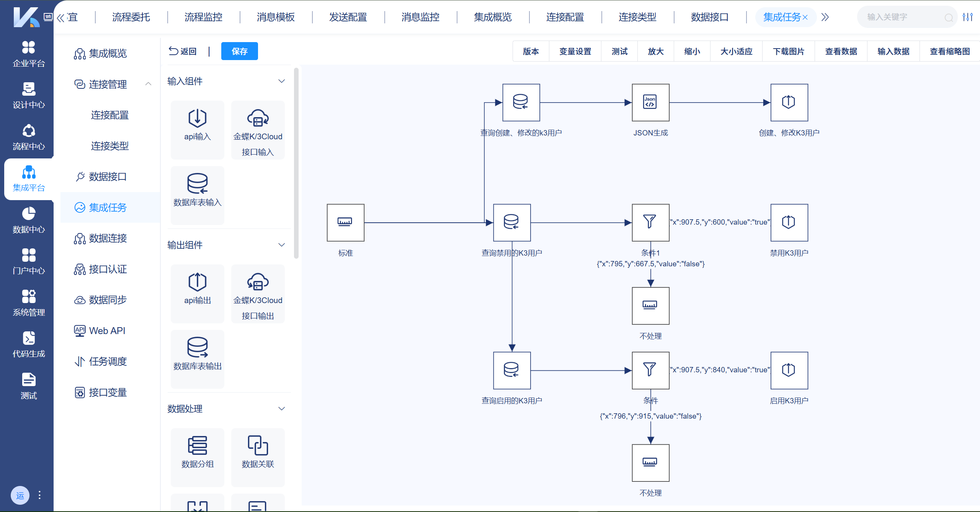
Task: Open 代码生成 in the left sidebar
Action: pyautogui.click(x=29, y=344)
